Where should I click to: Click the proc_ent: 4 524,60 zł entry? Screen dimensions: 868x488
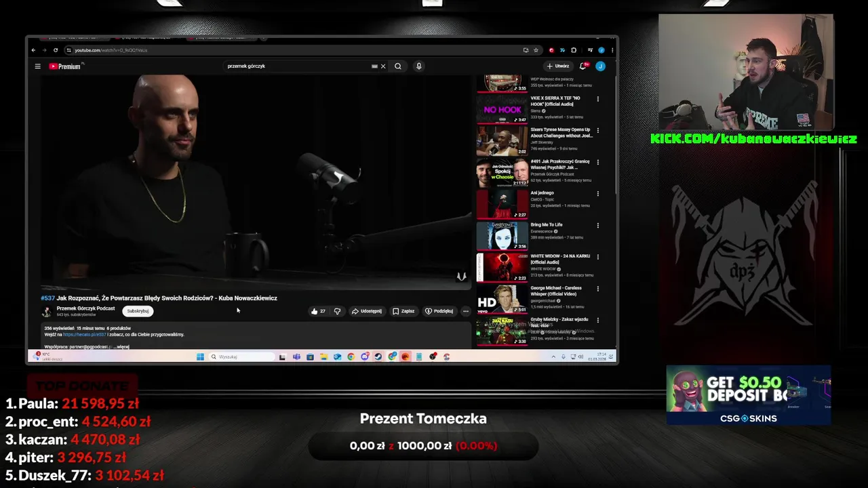tap(78, 422)
